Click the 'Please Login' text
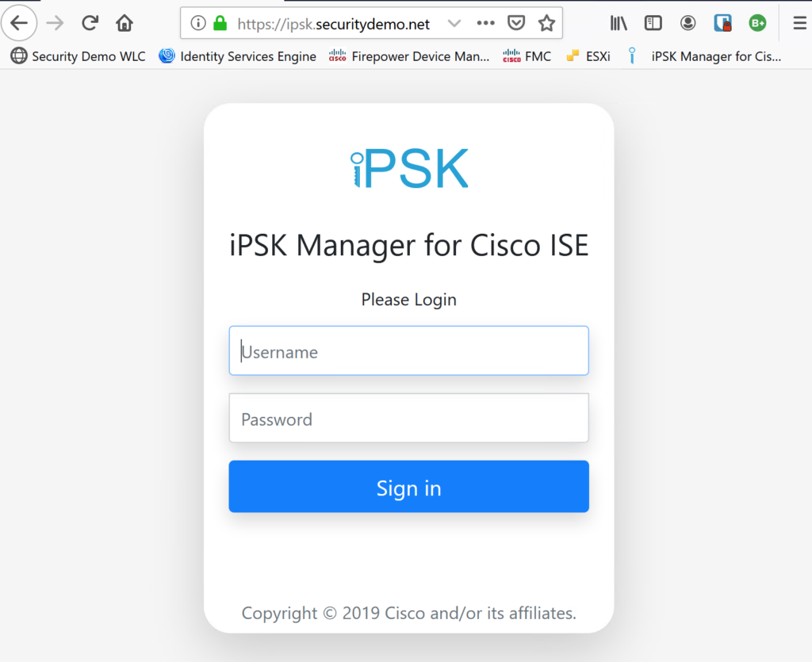812x662 pixels. tap(409, 300)
